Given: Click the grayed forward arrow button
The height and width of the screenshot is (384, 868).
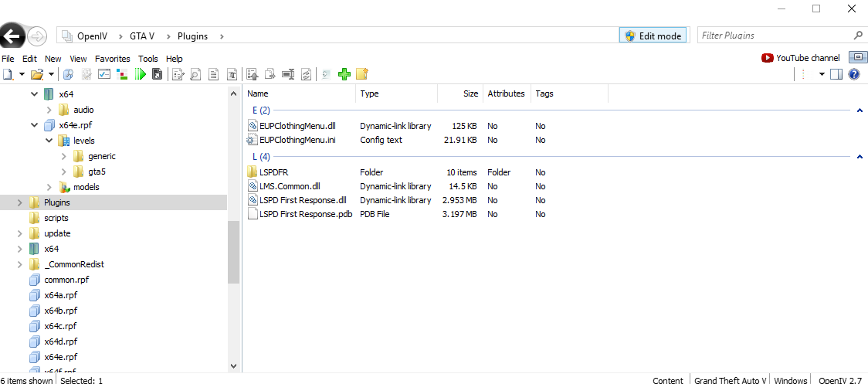Looking at the screenshot, I should [x=36, y=36].
